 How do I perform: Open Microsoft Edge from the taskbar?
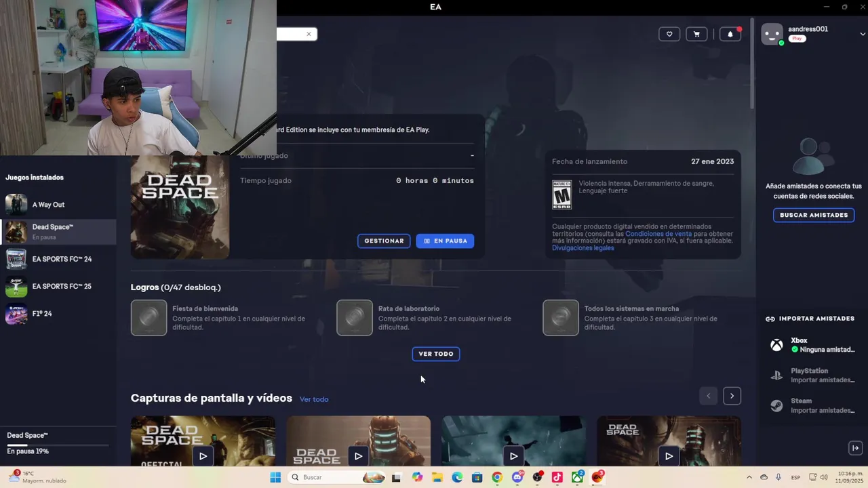click(457, 477)
